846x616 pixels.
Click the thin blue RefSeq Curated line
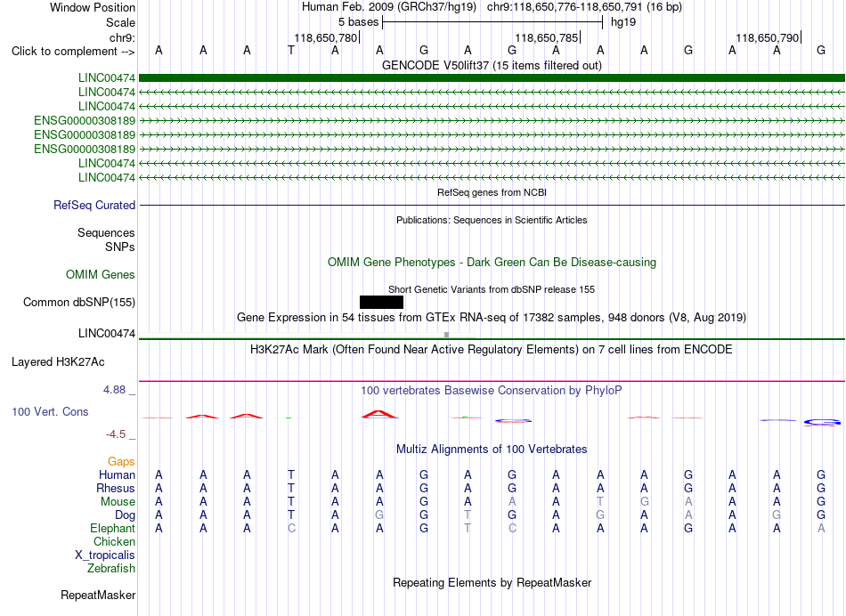point(492,205)
